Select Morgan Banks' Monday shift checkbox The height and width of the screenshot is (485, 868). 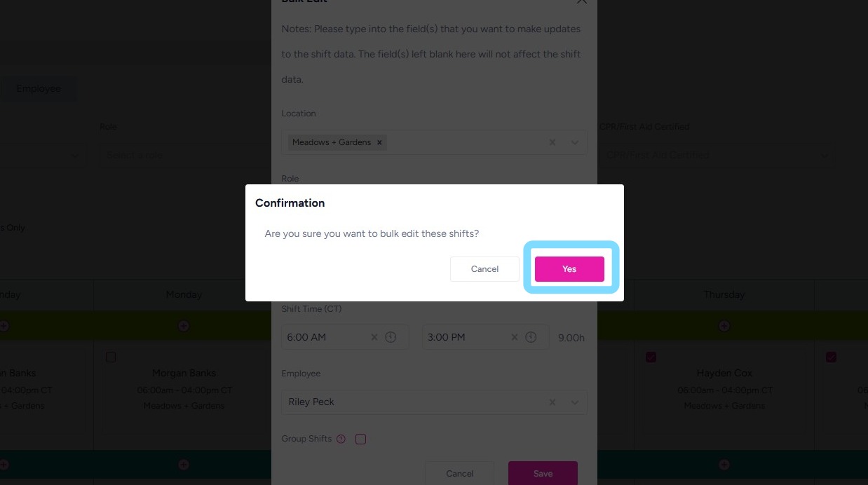(111, 357)
